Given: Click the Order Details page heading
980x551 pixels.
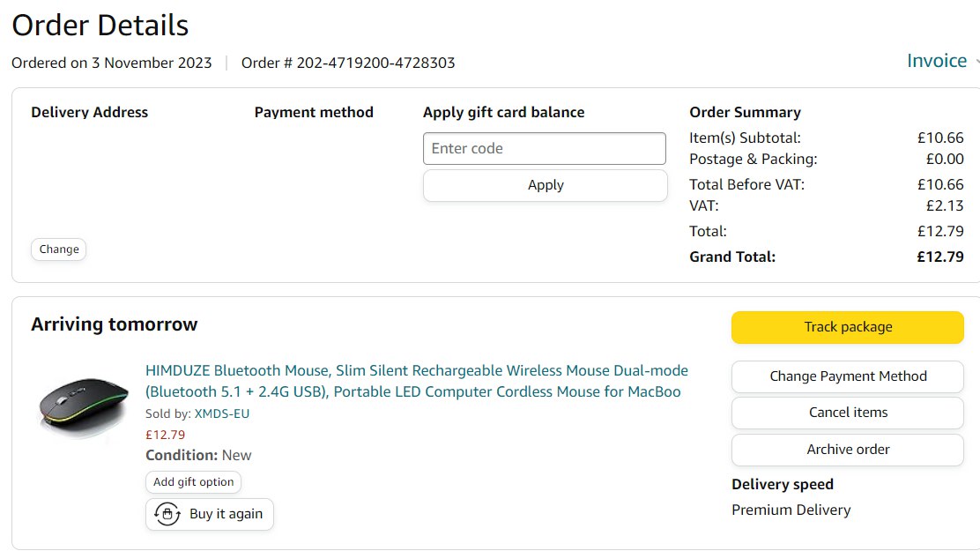Looking at the screenshot, I should tap(100, 26).
